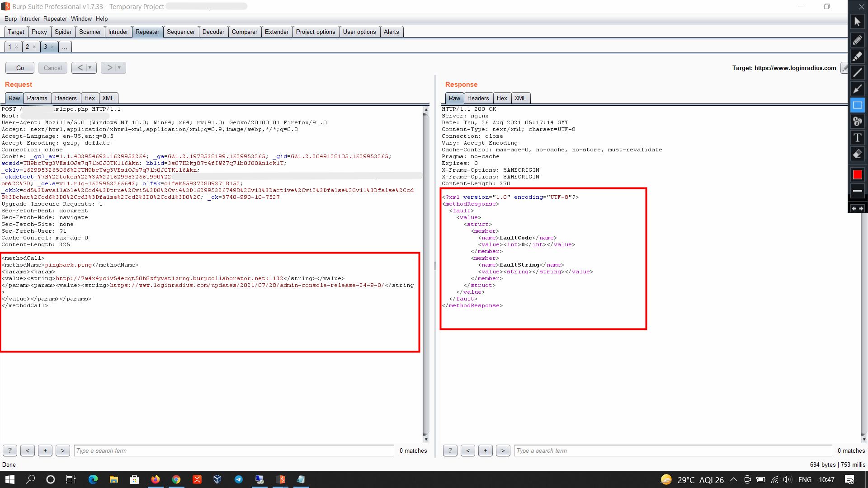
Task: Click the Cancel button
Action: tap(53, 68)
